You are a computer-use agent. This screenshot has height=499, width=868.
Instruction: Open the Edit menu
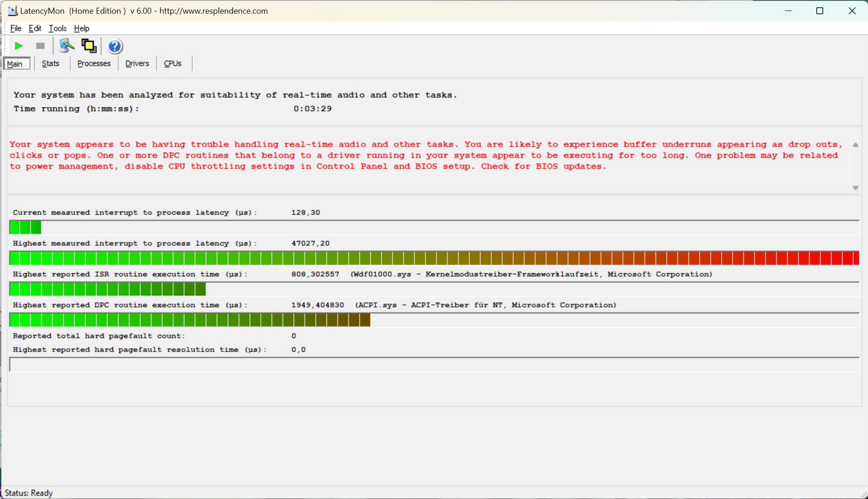[35, 28]
